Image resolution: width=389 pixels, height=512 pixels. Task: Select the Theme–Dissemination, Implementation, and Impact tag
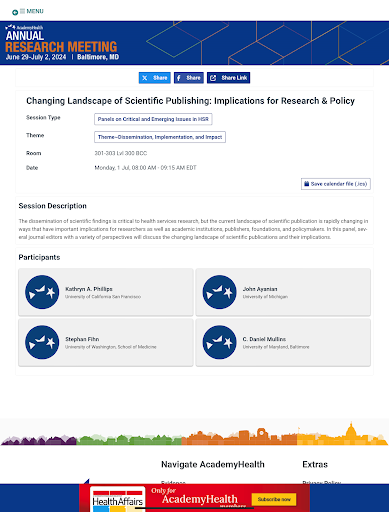click(160, 137)
